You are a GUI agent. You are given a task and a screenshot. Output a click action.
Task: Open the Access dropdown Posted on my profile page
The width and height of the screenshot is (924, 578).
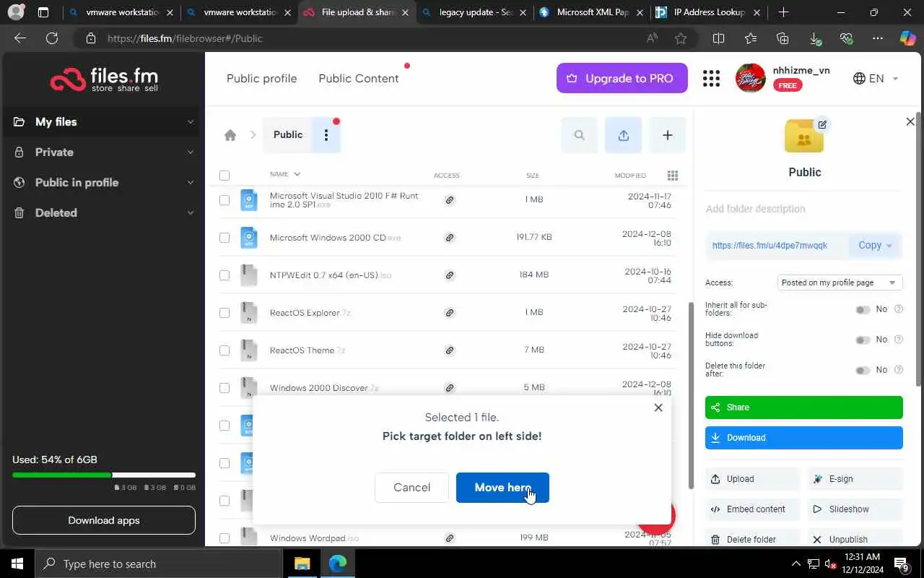(840, 282)
